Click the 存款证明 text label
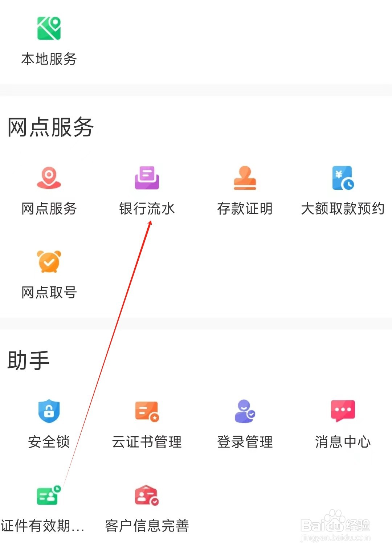Screen dimensions: 392x551 point(245,209)
